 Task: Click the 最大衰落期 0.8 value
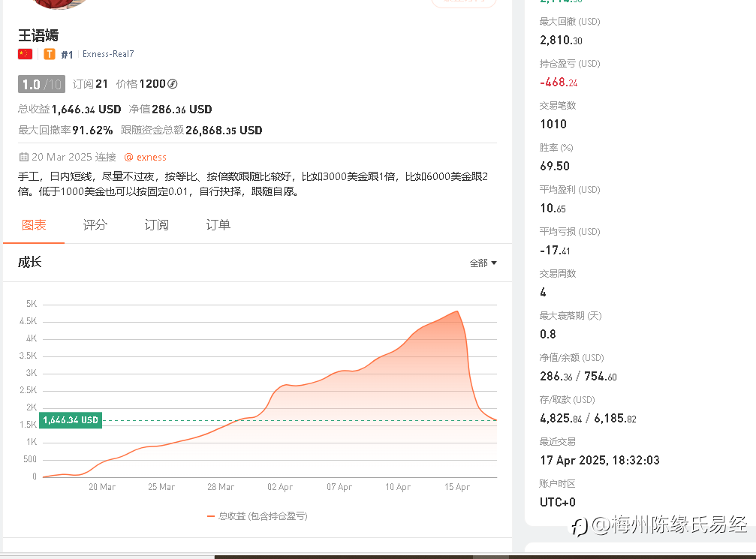[548, 335]
